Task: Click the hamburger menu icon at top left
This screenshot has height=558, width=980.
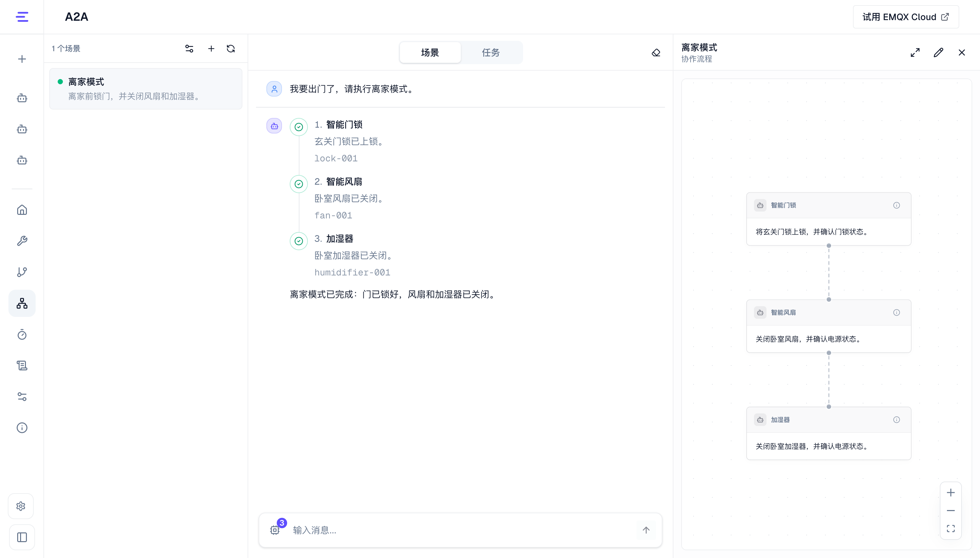Action: point(22,17)
